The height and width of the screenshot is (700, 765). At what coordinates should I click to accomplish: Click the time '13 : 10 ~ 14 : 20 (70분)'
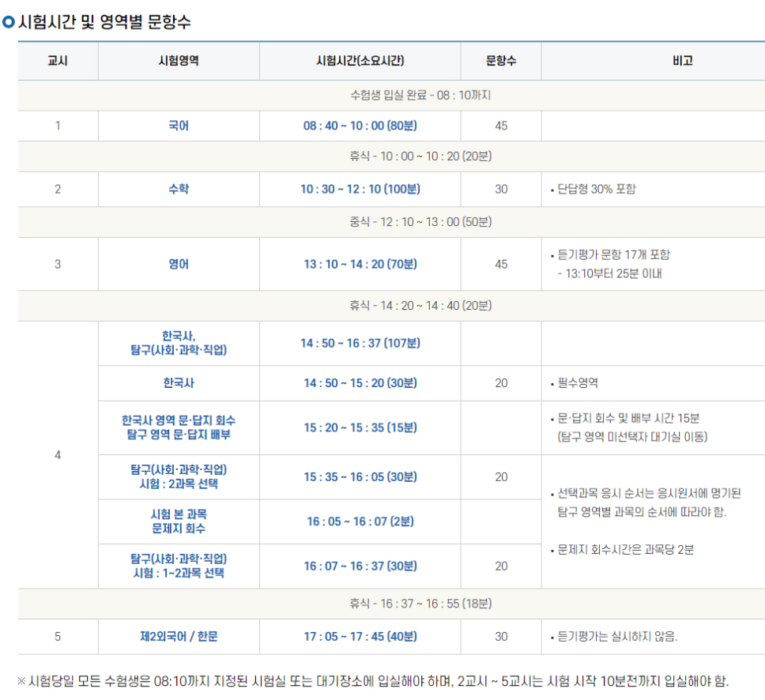click(x=360, y=265)
